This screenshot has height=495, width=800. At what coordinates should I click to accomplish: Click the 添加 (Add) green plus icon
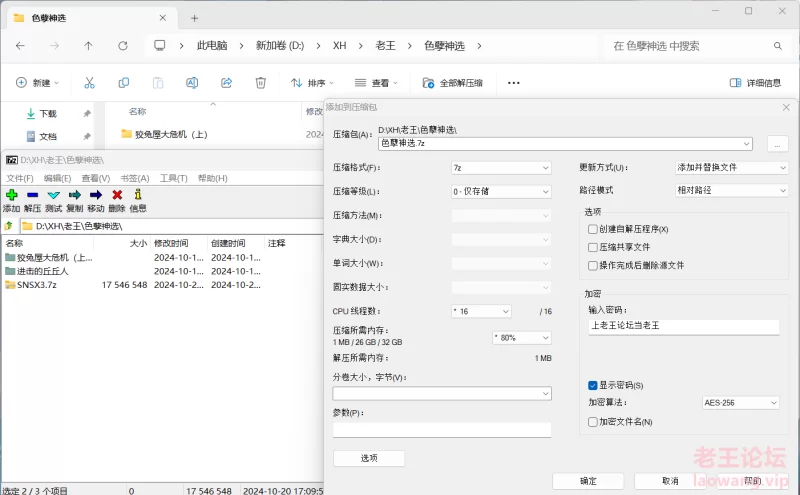[11, 194]
